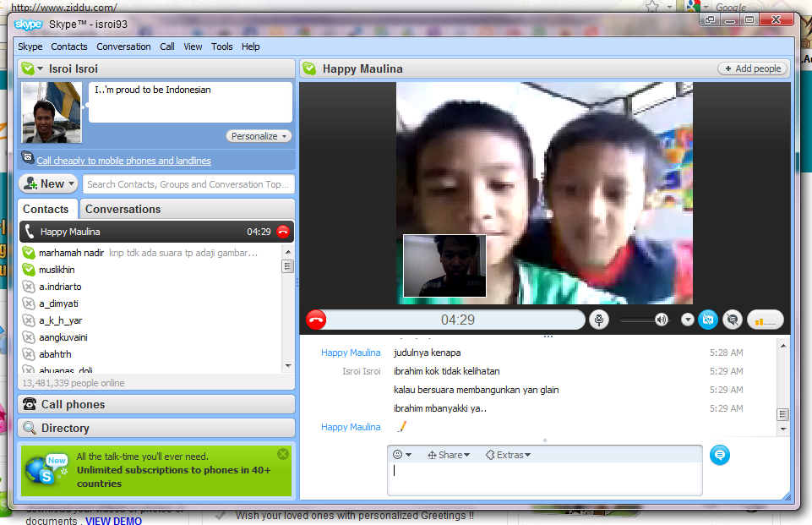Click the Search Contacts input field
The width and height of the screenshot is (812, 525).
point(188,184)
